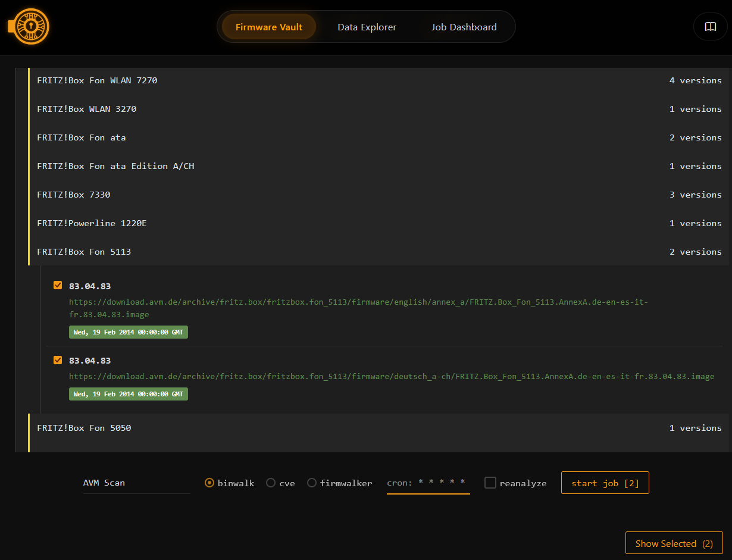Click the 3 versions count label
This screenshot has width=732, height=560.
(x=695, y=195)
